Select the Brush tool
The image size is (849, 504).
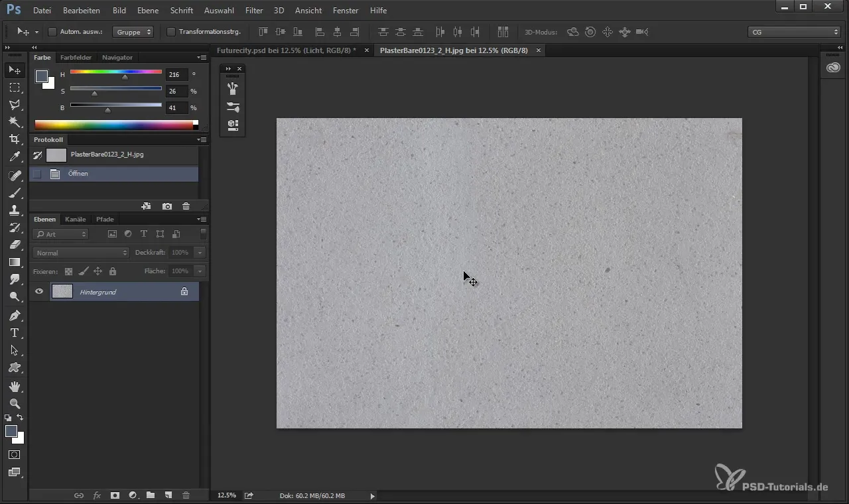click(15, 193)
